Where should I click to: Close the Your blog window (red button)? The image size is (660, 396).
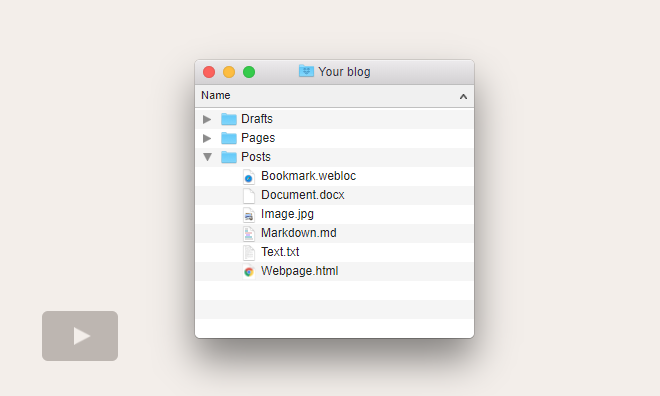coord(209,72)
